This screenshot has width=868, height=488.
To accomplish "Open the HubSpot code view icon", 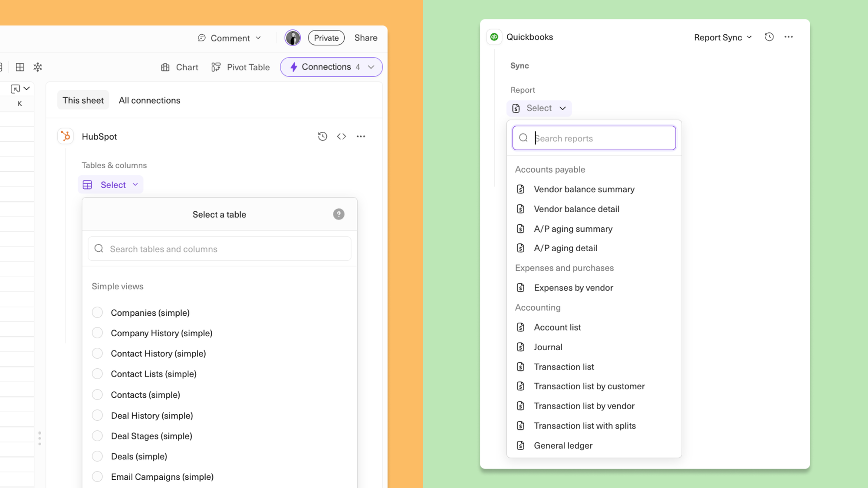I will 342,136.
